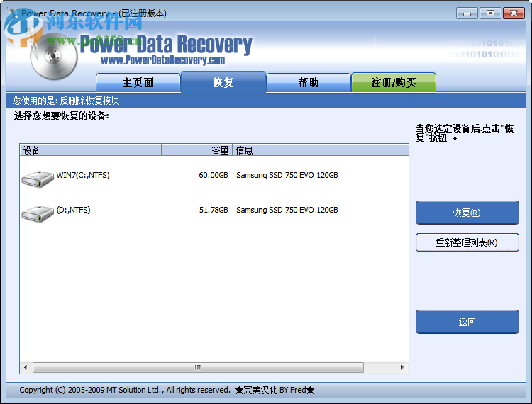Maximize the Power Data Recovery window
The width and height of the screenshot is (532, 404).
coord(490,13)
